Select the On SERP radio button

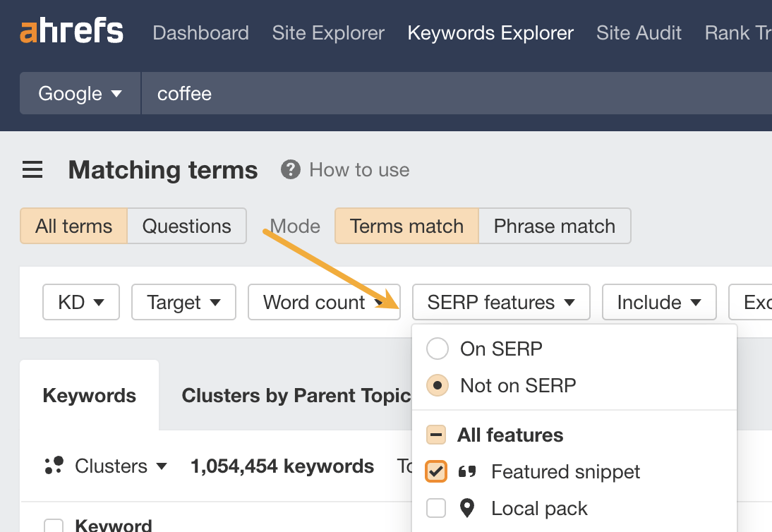click(x=438, y=349)
